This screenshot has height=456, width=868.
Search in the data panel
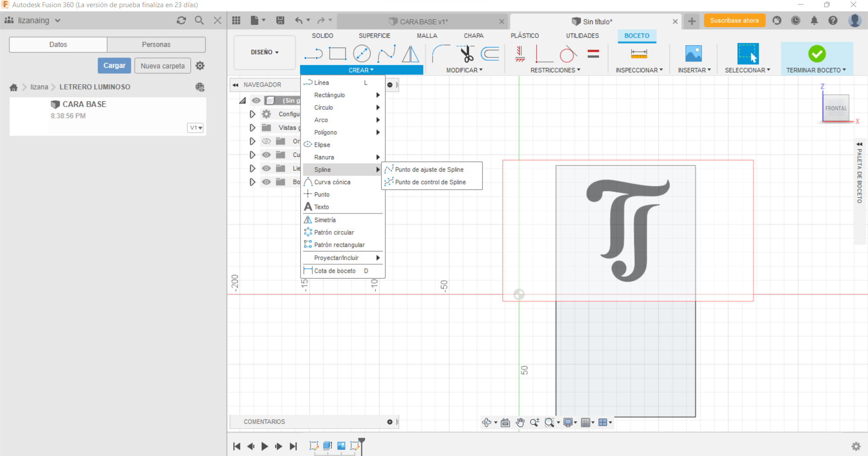coord(199,20)
